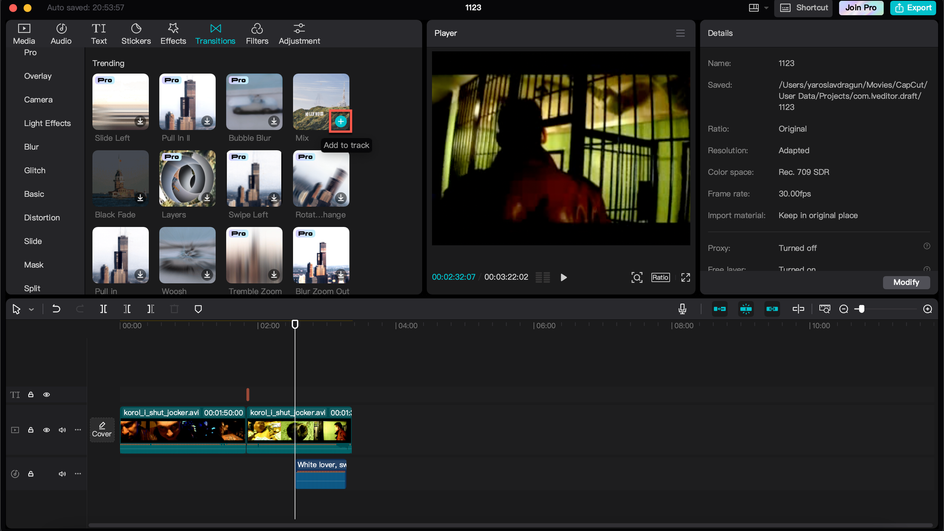
Task: Select the Light Effects category
Action: click(x=47, y=123)
